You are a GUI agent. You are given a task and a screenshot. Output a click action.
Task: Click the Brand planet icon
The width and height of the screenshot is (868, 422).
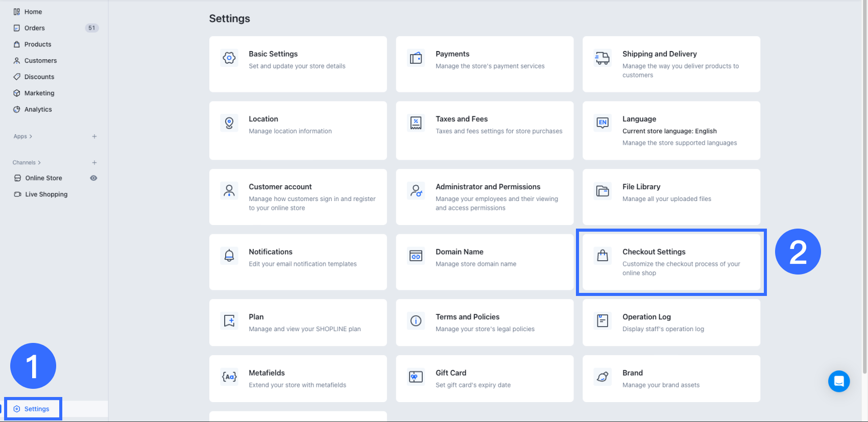[x=603, y=377]
